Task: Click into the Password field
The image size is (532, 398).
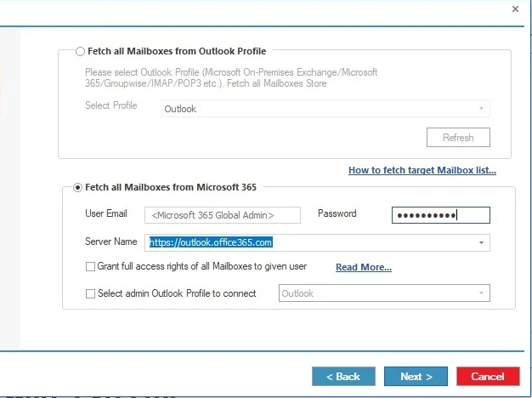Action: [x=441, y=215]
